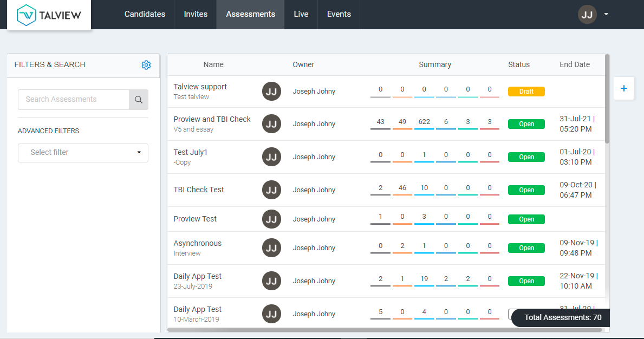Click Open status of TBI Check Test
The width and height of the screenshot is (644, 339).
pos(526,190)
